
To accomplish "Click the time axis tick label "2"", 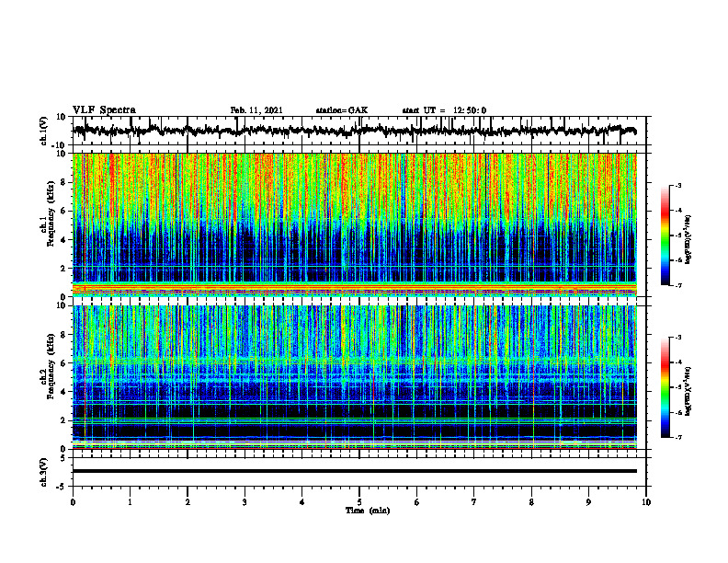I will coord(188,502).
